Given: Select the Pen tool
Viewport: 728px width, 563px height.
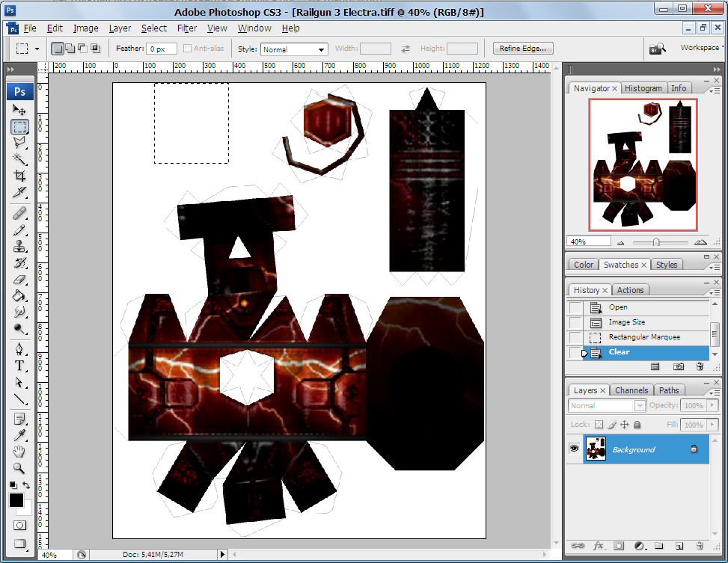Looking at the screenshot, I should (x=19, y=349).
